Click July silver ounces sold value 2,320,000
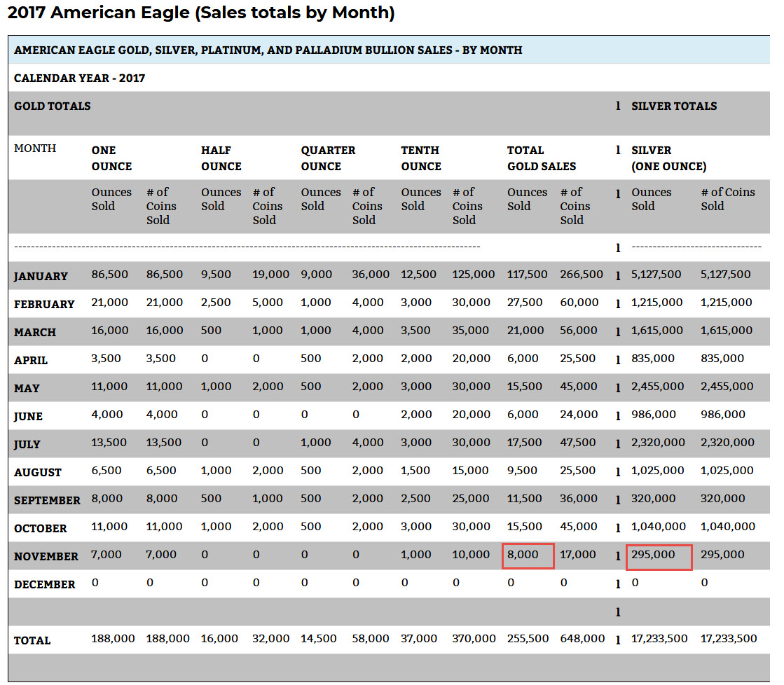Screen dimensions: 784x685 pyautogui.click(x=658, y=443)
